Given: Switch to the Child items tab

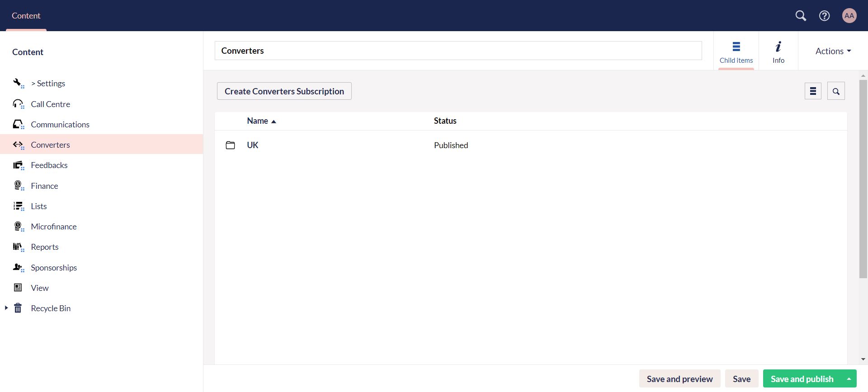Looking at the screenshot, I should [736, 51].
